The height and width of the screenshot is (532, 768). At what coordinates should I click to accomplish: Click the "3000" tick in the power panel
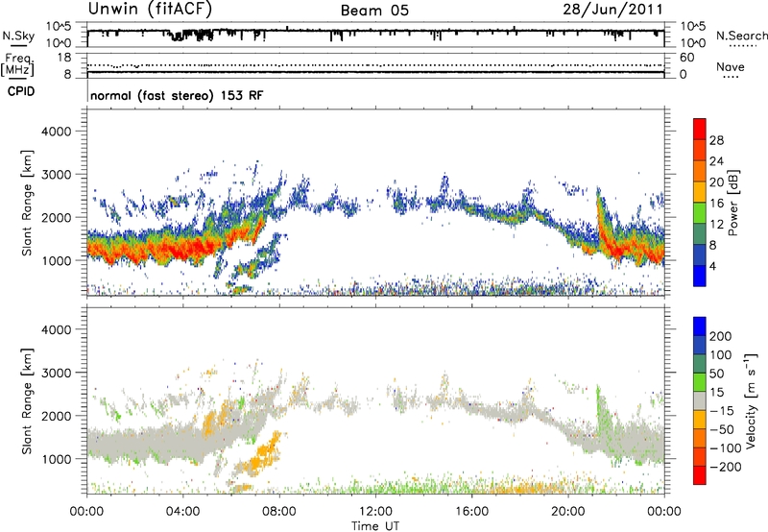pos(56,175)
